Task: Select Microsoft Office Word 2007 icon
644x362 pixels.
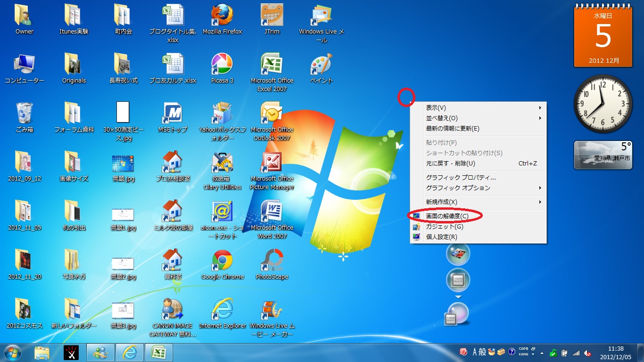Action: 272,220
